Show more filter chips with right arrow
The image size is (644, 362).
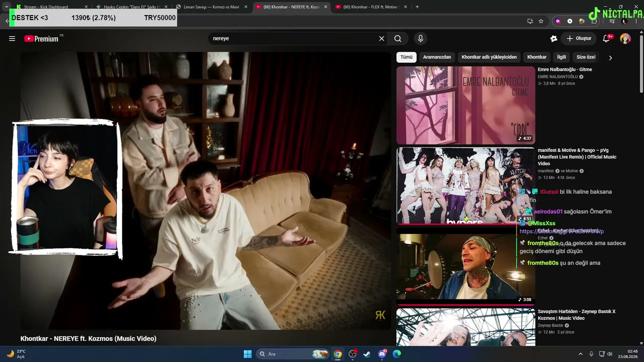610,58
